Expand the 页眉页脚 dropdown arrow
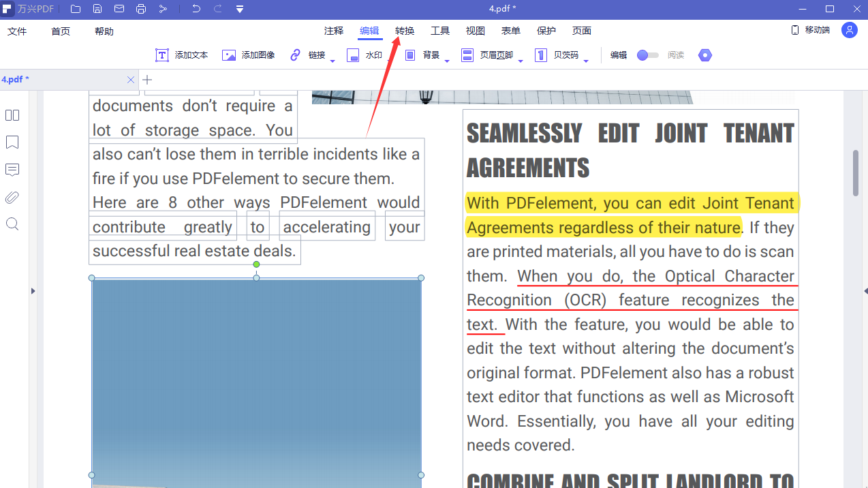The width and height of the screenshot is (868, 488). click(x=521, y=61)
